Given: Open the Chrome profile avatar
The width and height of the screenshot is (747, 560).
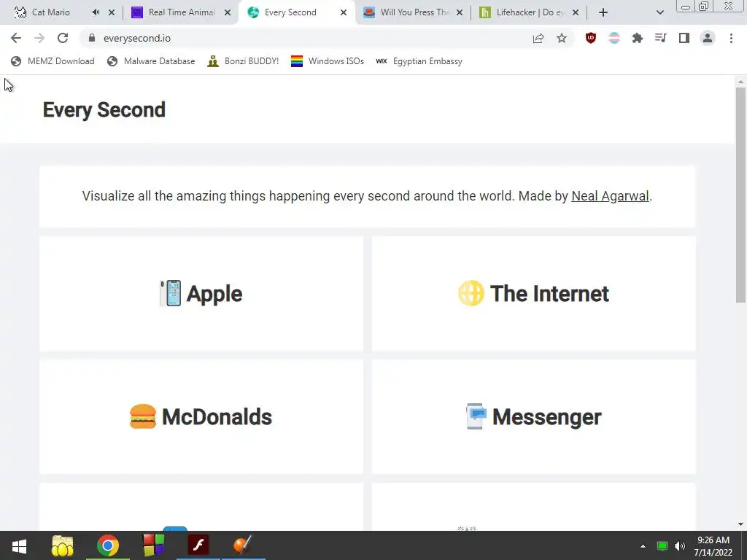Looking at the screenshot, I should (x=708, y=38).
